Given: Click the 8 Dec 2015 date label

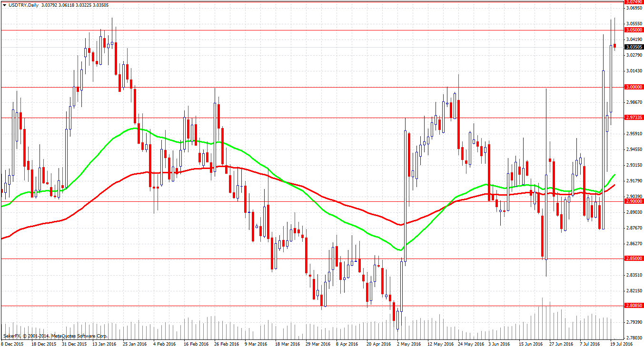Looking at the screenshot, I should point(12,344).
